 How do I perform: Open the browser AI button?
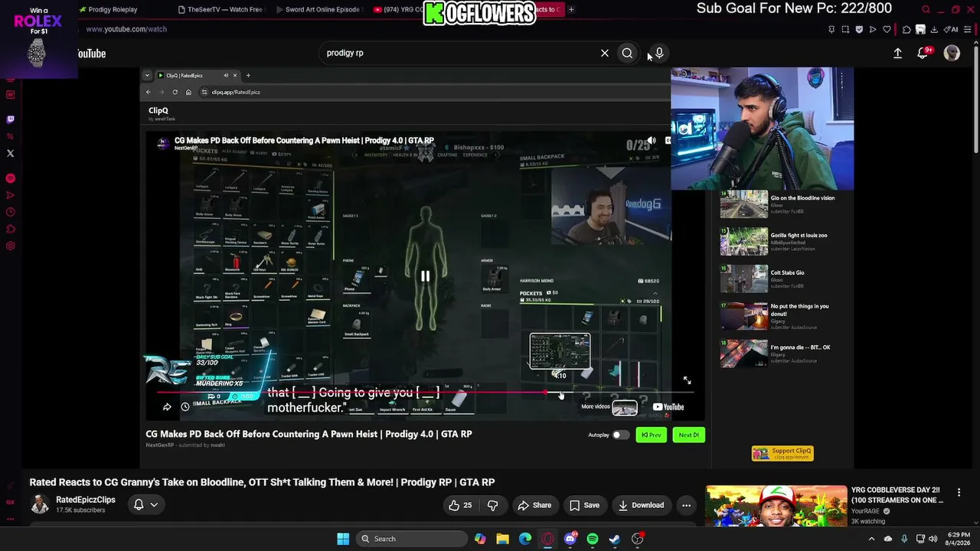coord(952,29)
